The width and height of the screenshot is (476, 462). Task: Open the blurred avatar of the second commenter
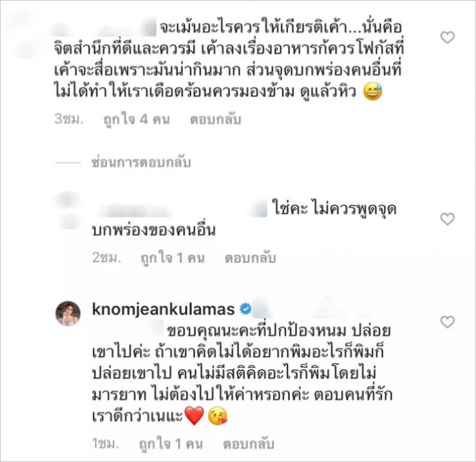click(67, 209)
